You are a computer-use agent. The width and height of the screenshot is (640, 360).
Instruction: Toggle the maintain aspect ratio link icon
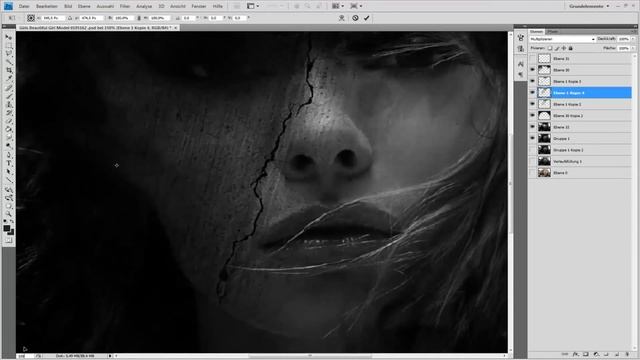[x=139, y=18]
